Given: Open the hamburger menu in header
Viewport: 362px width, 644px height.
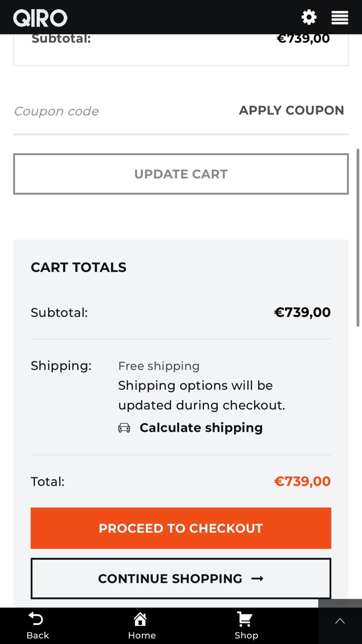Looking at the screenshot, I should pos(340,18).
